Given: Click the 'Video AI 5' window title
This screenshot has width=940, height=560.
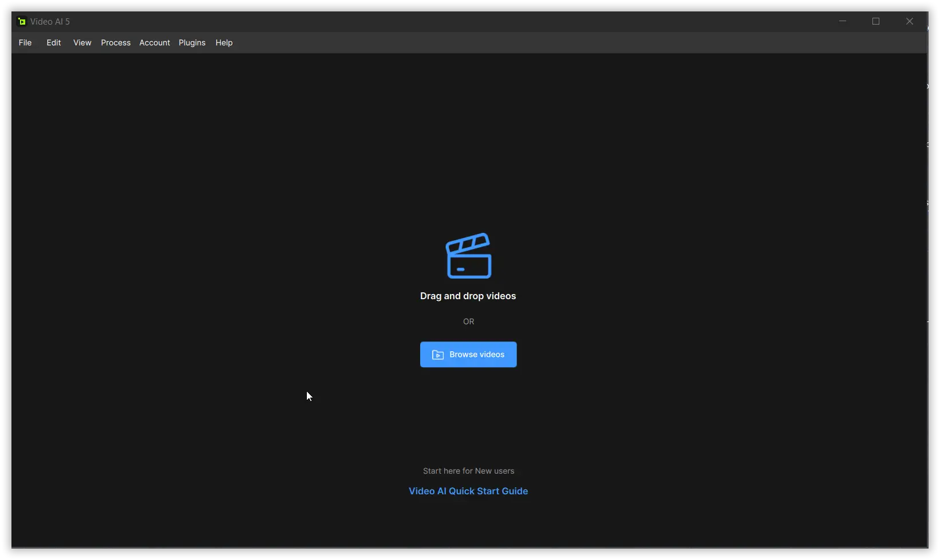Looking at the screenshot, I should 50,22.
